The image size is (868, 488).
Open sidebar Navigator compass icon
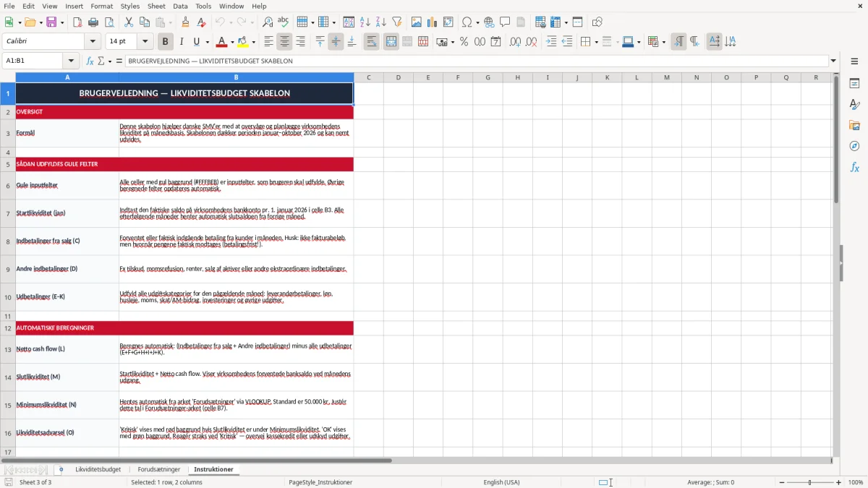tap(854, 146)
